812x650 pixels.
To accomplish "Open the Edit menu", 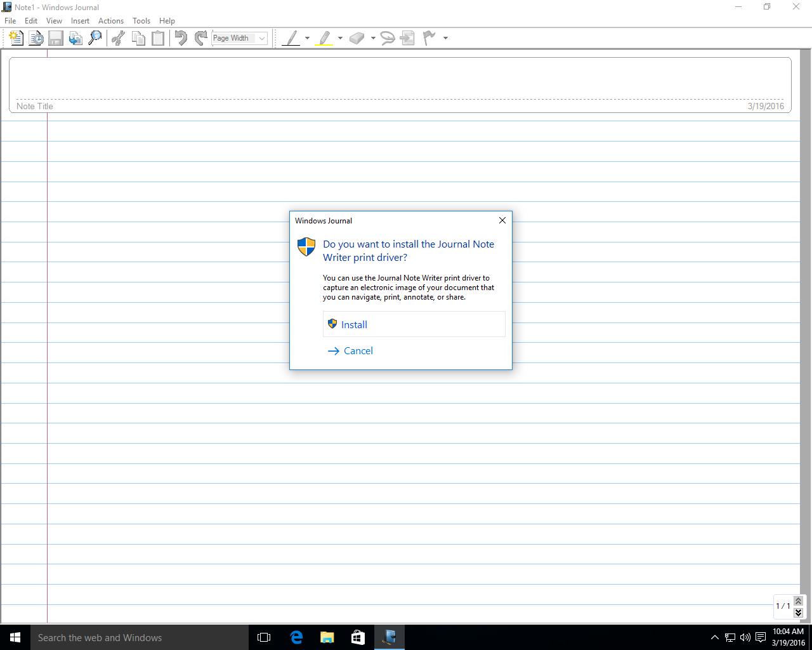I will (x=31, y=21).
